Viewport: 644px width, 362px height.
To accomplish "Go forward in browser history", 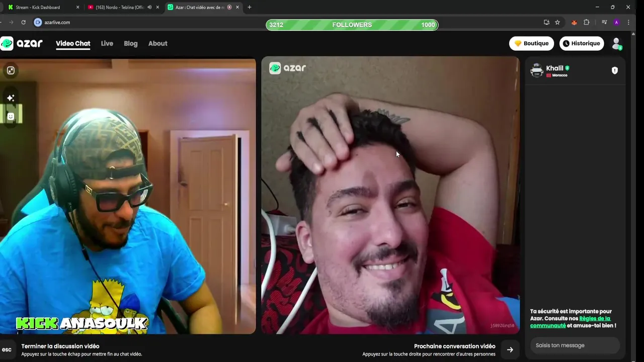I will [x=11, y=23].
